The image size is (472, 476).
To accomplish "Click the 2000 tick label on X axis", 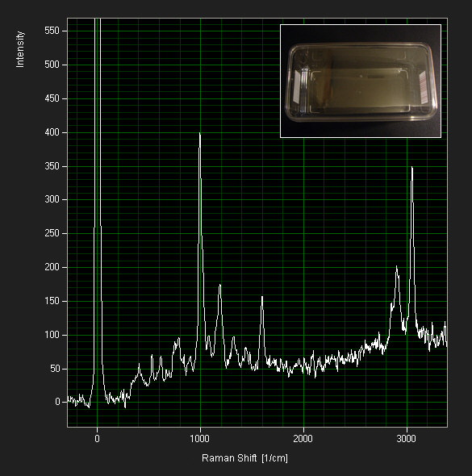I will 303,439.
